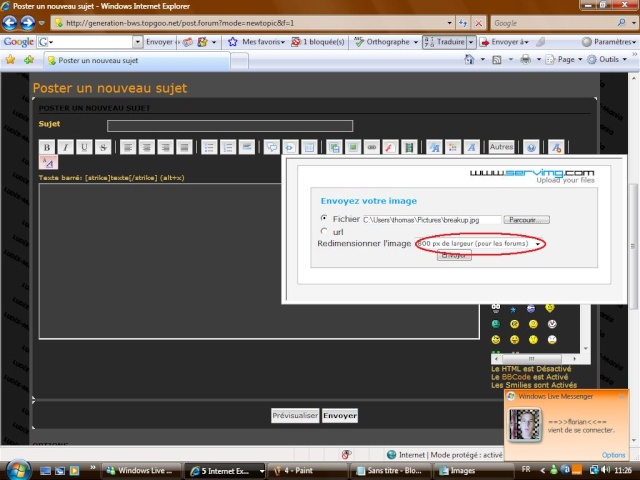Change the font family
This screenshot has width=640, height=480.
pyautogui.click(x=471, y=147)
